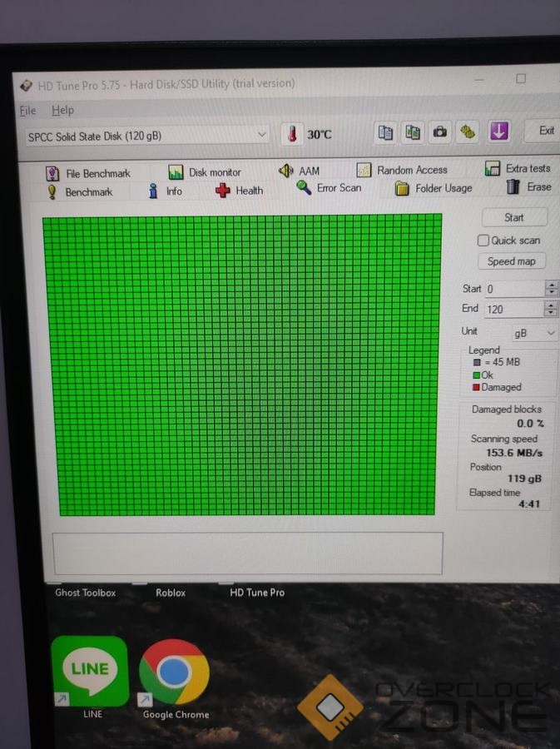Click the End field spinner arrows
Image resolution: width=560 pixels, height=749 pixels.
551,309
